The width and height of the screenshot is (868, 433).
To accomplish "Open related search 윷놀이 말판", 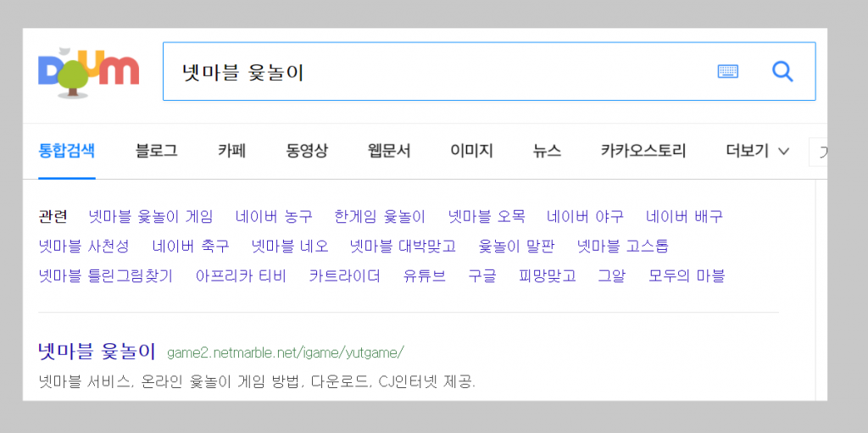I will [x=516, y=246].
